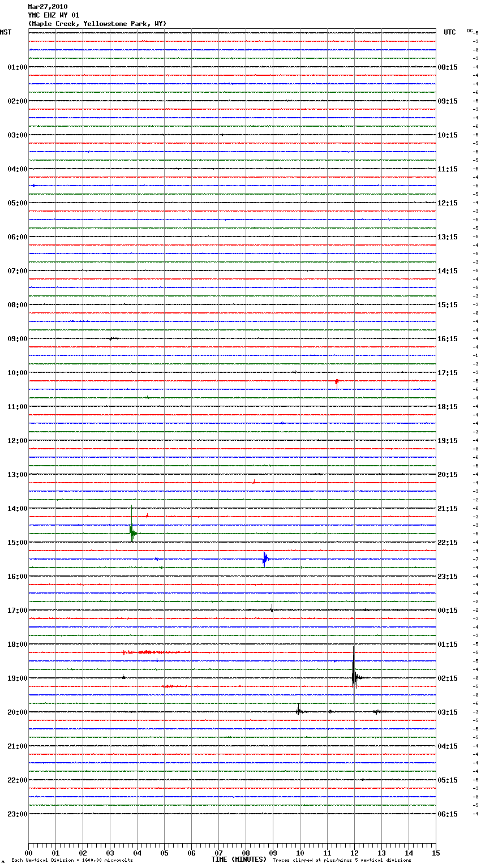Click the 10:15 UTC label
481x868 pixels.
click(448, 135)
